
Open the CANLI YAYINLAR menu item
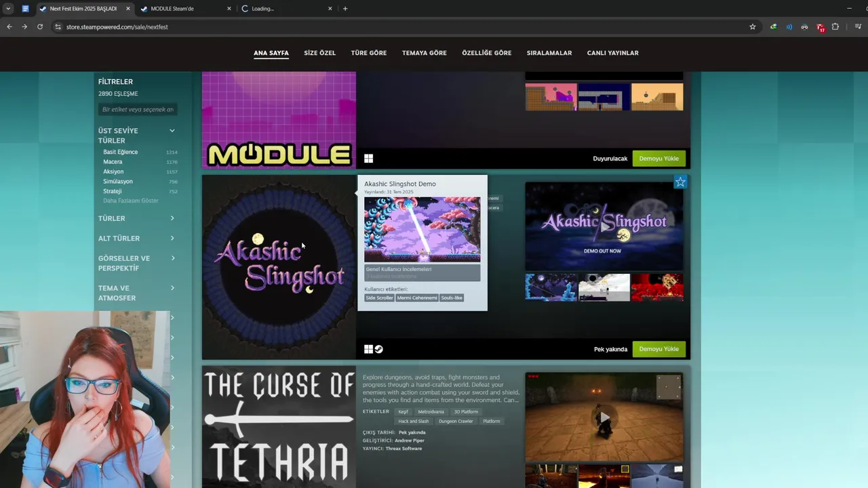point(612,53)
